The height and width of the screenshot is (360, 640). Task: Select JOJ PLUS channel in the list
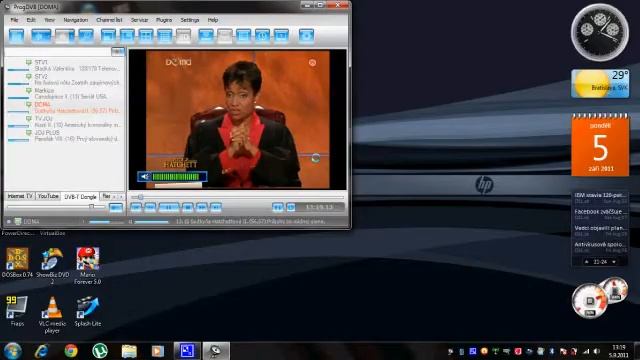(x=64, y=136)
